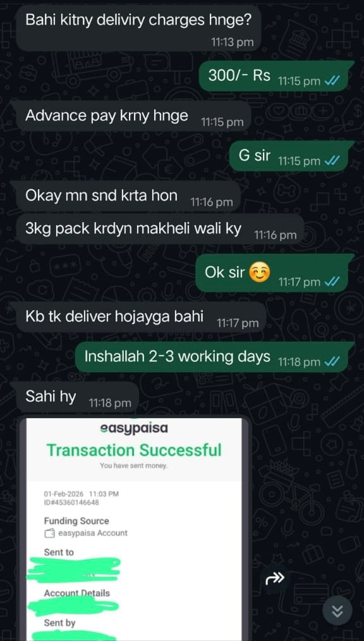The width and height of the screenshot is (364, 641).
Task: Tap the blue read ticks on '300/- Rs'
Action: [332, 81]
